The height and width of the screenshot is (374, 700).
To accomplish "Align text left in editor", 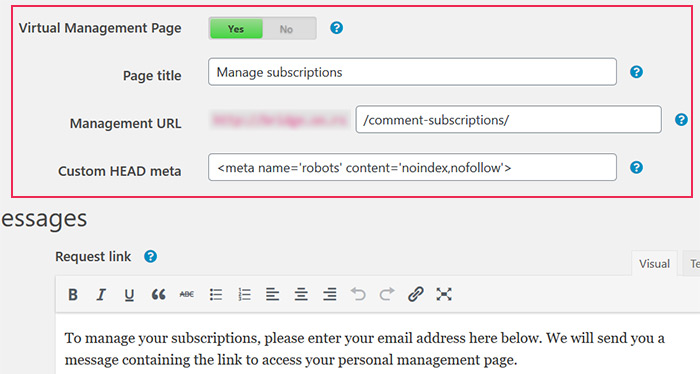I will coord(272,295).
